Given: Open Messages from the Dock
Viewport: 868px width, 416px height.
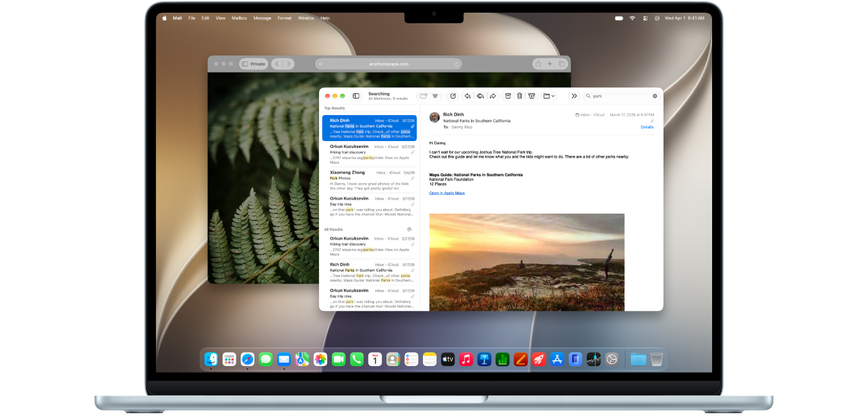Looking at the screenshot, I should 266,359.
